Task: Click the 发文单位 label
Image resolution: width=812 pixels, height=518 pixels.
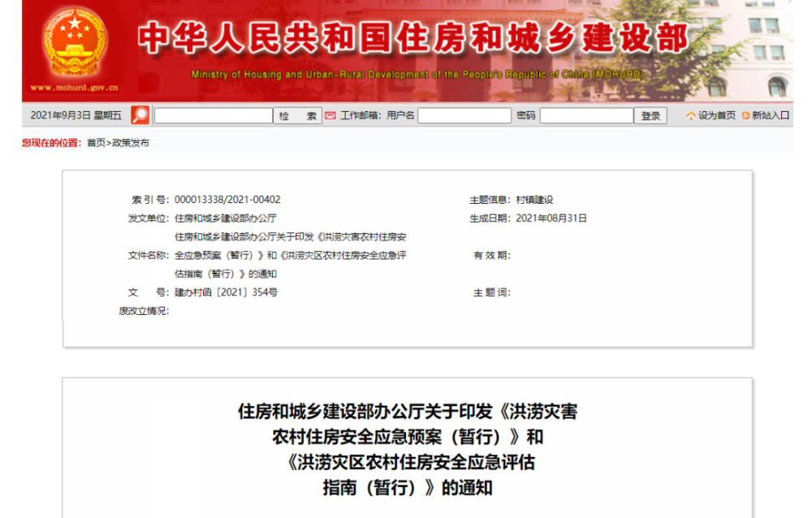Action: 149,218
